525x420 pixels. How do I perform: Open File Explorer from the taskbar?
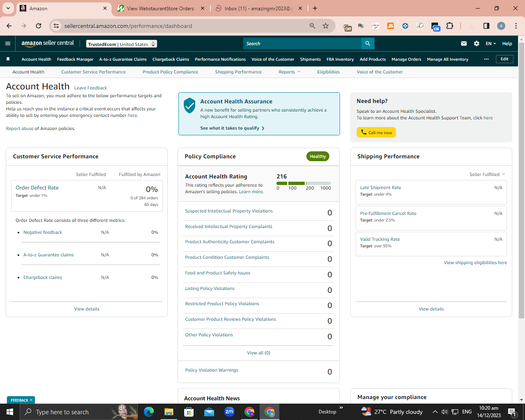pos(169,412)
